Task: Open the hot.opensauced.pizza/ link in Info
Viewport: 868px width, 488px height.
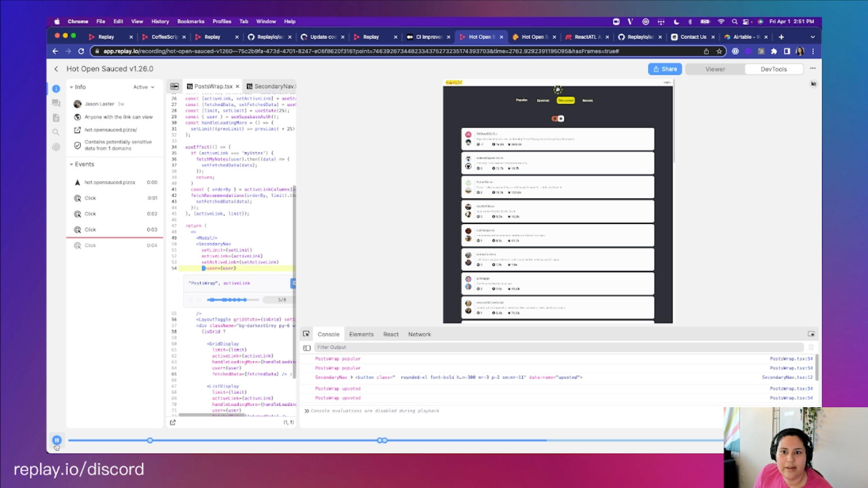Action: (x=110, y=130)
